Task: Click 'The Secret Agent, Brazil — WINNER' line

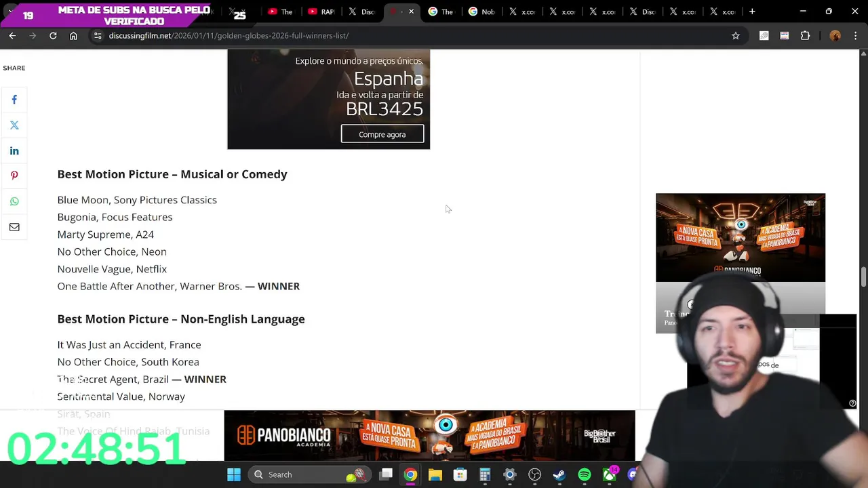Action: [142, 379]
